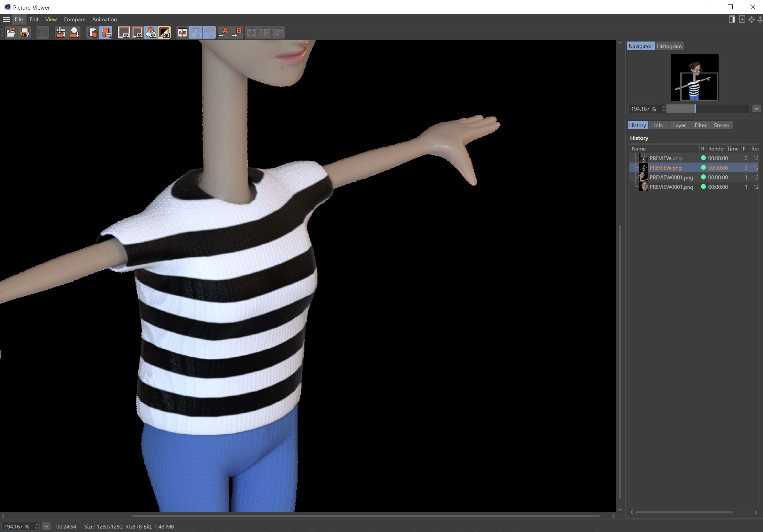Open the View menu
The width and height of the screenshot is (763, 532).
point(51,19)
